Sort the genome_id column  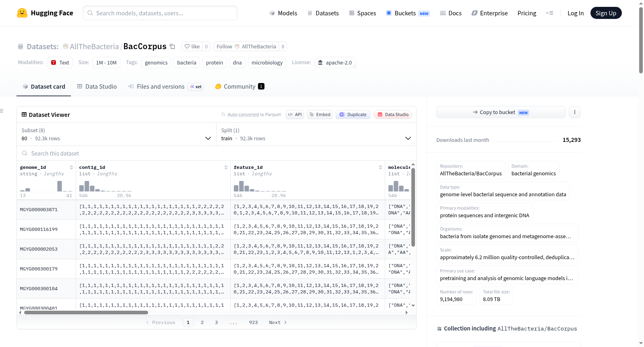(71, 167)
